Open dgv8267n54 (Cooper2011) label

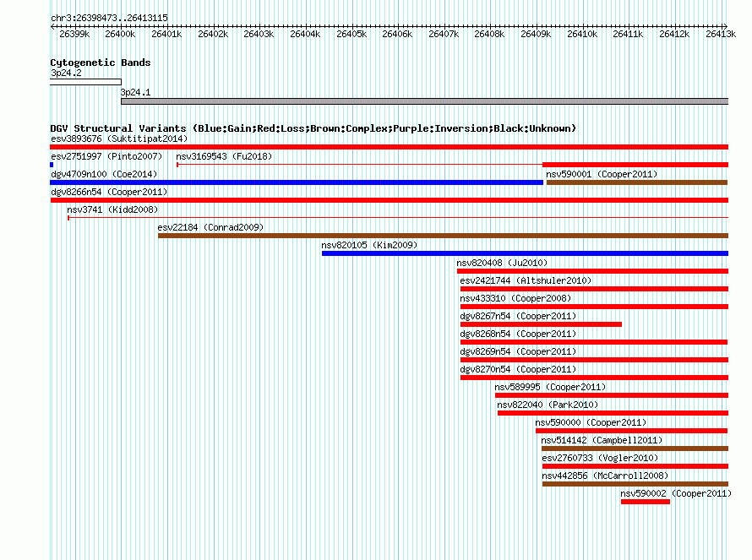(x=518, y=316)
